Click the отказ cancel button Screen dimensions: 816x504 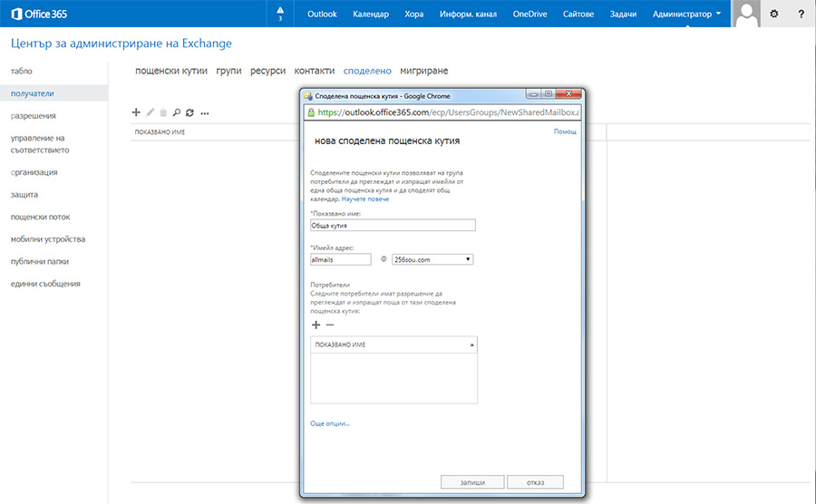536,482
